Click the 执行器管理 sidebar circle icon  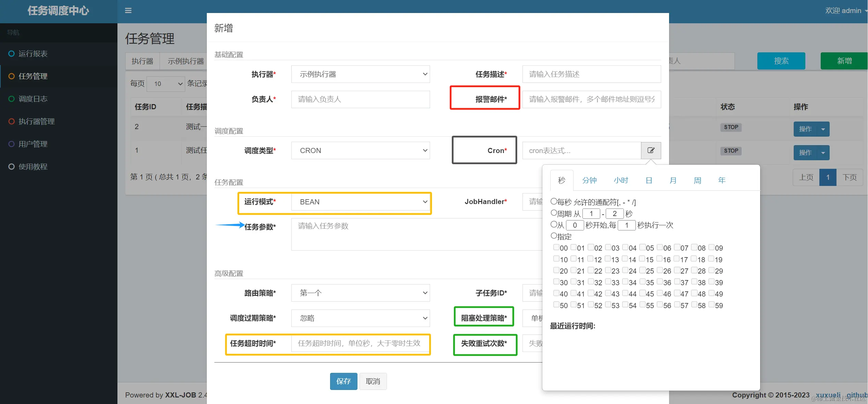click(11, 122)
